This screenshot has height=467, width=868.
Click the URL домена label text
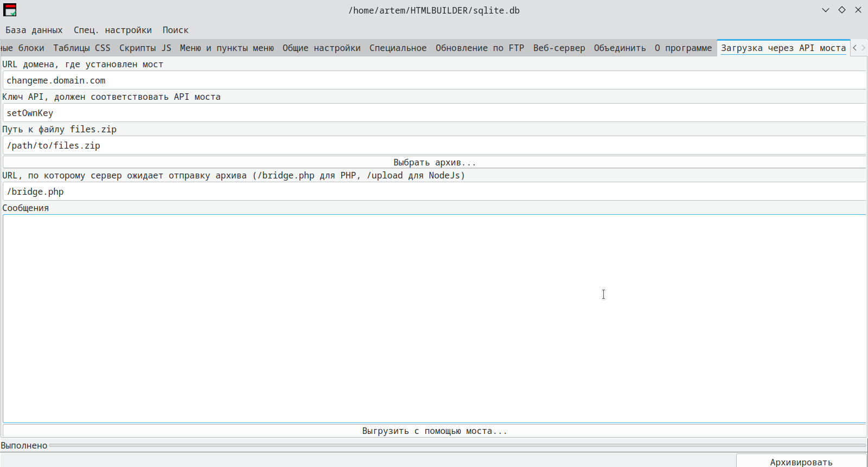pos(82,64)
